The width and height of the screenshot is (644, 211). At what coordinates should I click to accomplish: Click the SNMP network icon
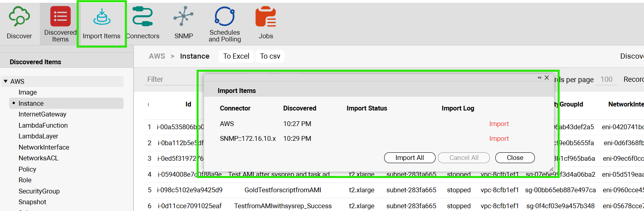183,17
